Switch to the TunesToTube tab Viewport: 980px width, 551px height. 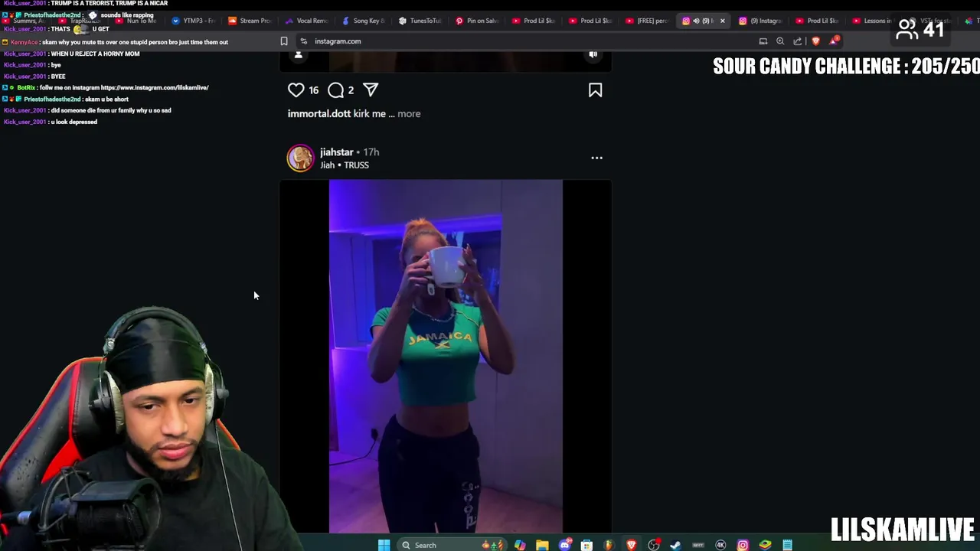[x=420, y=21]
